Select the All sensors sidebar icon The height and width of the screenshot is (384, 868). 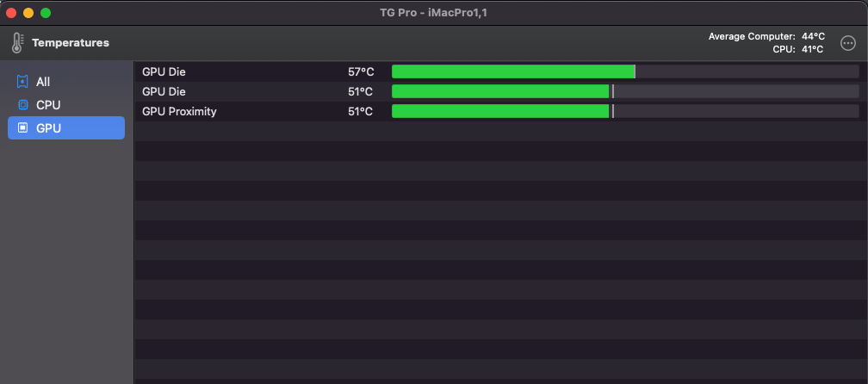(22, 82)
